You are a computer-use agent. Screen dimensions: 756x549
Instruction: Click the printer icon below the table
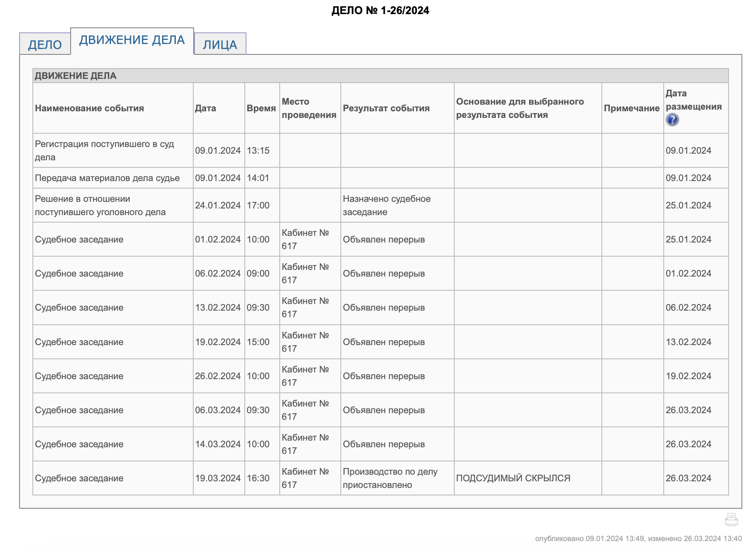731,520
